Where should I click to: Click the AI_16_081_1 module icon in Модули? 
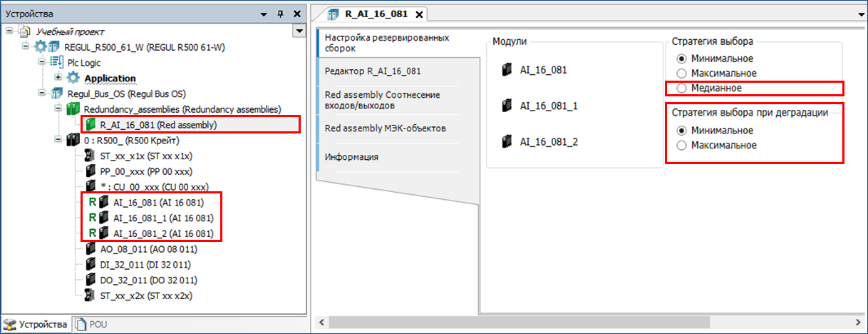tap(507, 106)
